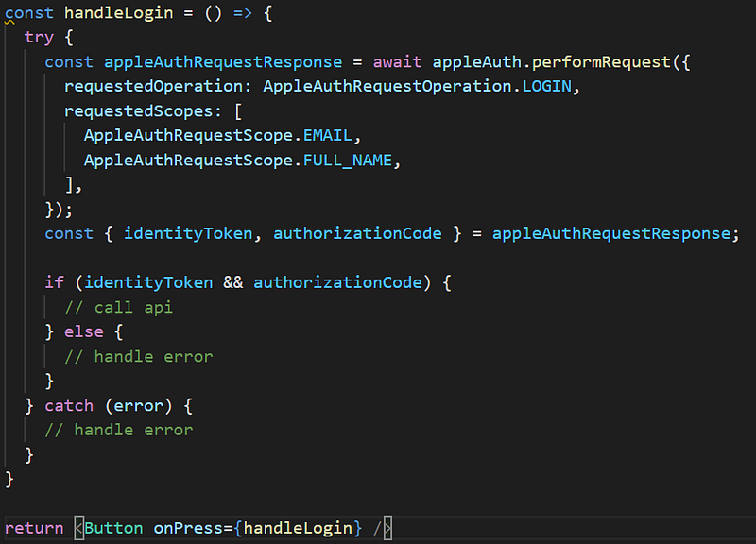Click the else keyword
Image resolution: width=756 pixels, height=544 pixels.
84,331
